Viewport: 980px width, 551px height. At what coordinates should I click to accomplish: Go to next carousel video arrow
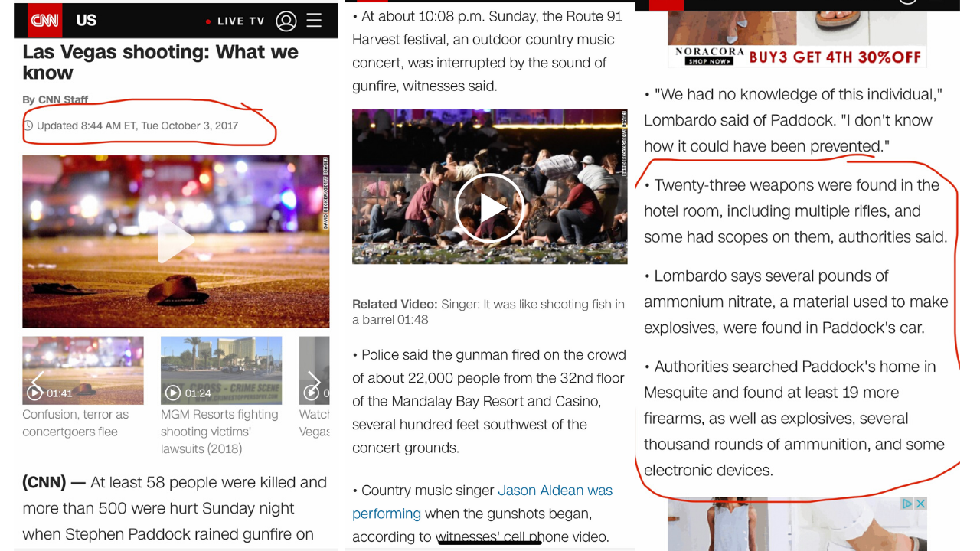point(314,380)
